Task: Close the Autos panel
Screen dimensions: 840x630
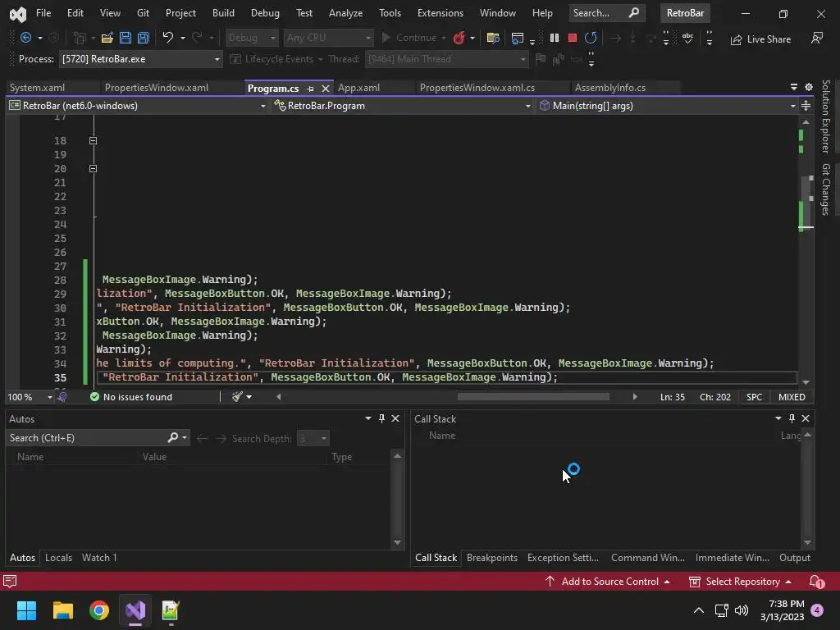Action: (395, 418)
